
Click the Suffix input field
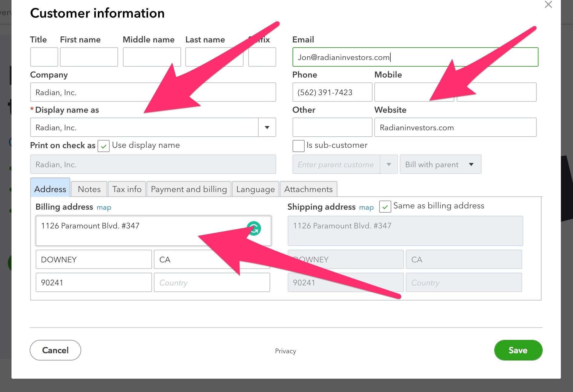pyautogui.click(x=262, y=57)
